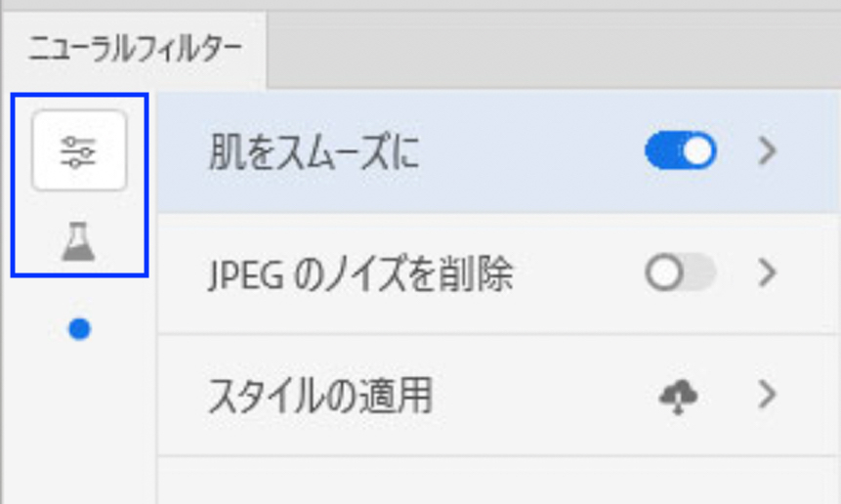This screenshot has width=841, height=504.
Task: Select the featured filters sliders icon
Action: 79,151
